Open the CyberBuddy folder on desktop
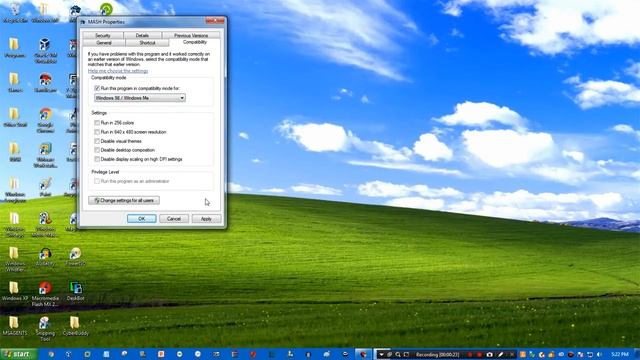Screen dimensions: 640x360 (76, 326)
